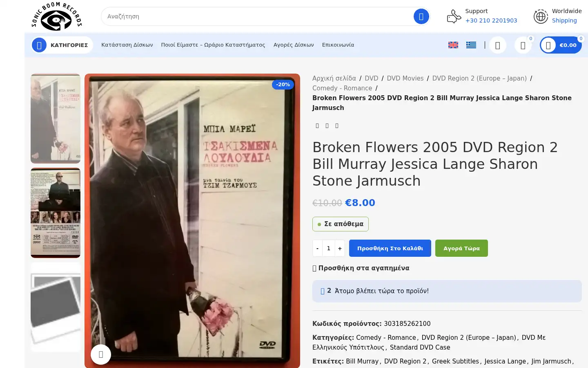This screenshot has width=588, height=368.
Task: Open the Shipping link
Action: click(x=564, y=20)
